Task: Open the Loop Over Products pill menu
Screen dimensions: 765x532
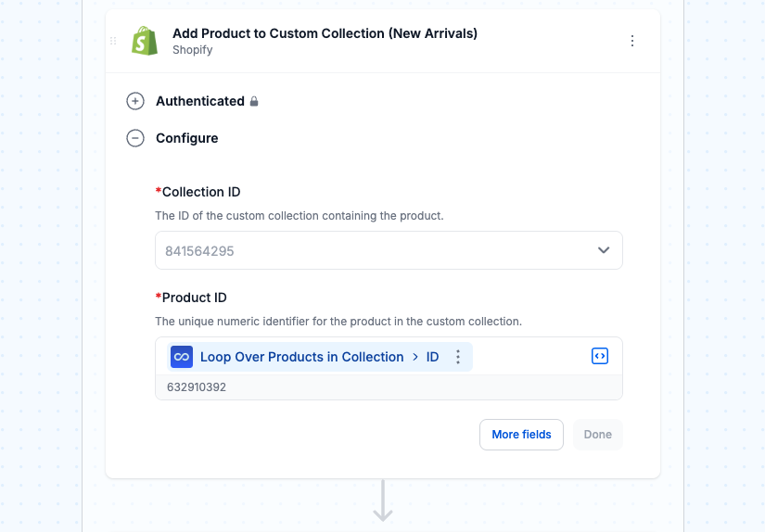Action: pos(458,357)
